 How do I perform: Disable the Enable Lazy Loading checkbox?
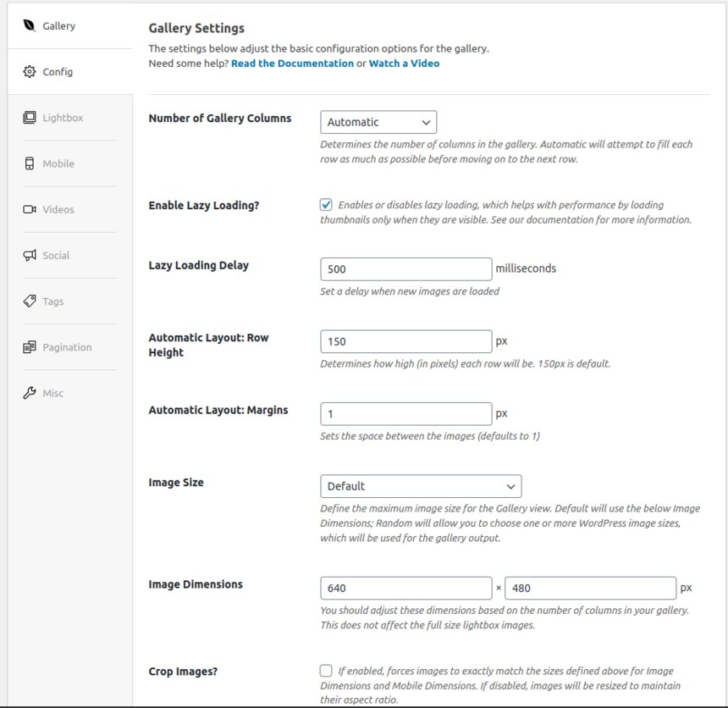point(326,204)
